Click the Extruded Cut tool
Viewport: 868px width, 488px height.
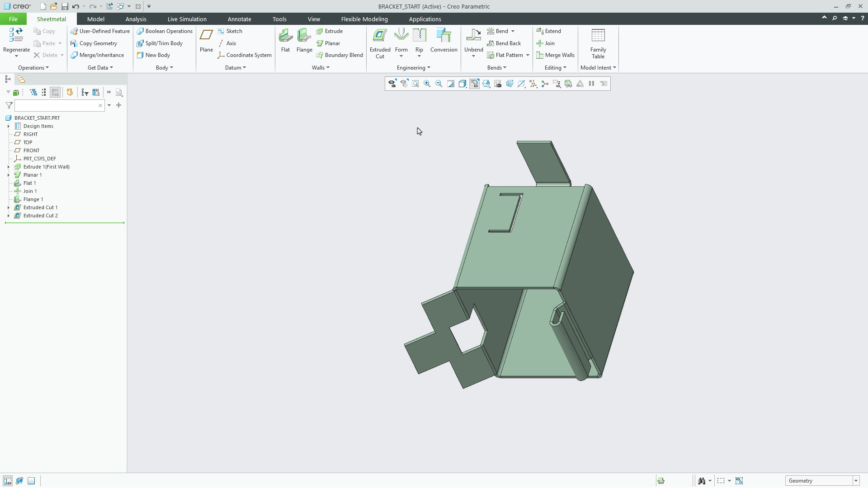point(380,43)
